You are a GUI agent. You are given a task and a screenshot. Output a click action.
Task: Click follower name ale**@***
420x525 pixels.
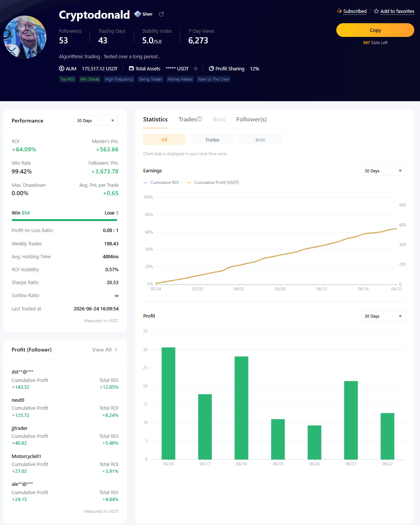click(22, 484)
